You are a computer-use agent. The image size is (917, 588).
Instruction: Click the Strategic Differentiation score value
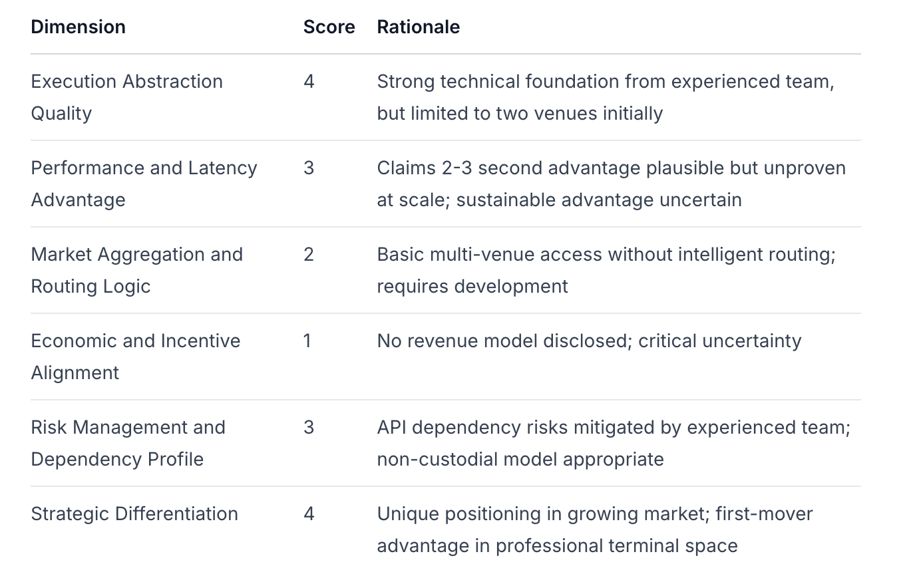click(x=309, y=514)
